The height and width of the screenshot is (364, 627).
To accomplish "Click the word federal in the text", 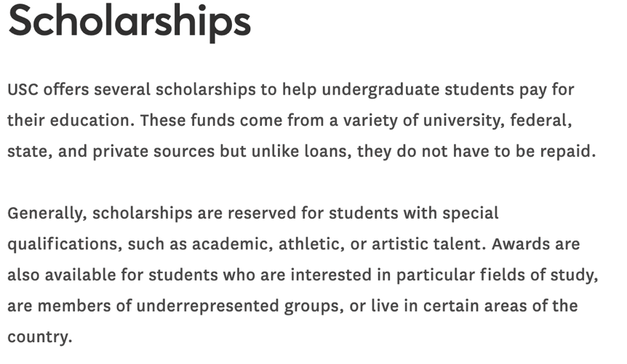I will pos(540,121).
